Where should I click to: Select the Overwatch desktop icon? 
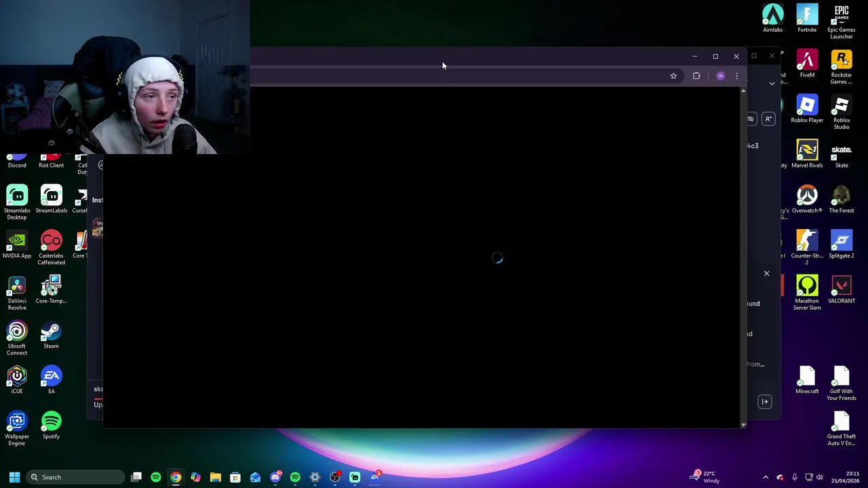[x=807, y=199]
